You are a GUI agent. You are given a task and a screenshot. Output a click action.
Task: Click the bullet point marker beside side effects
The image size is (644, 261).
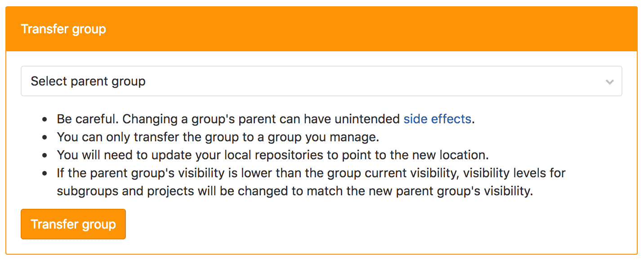point(44,119)
